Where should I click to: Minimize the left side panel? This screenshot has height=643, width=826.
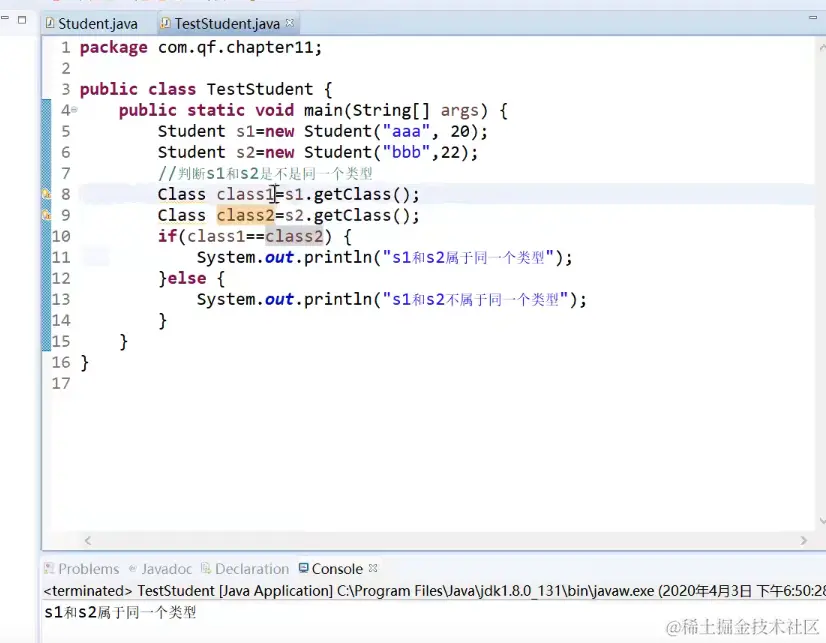pyautogui.click(x=5, y=18)
